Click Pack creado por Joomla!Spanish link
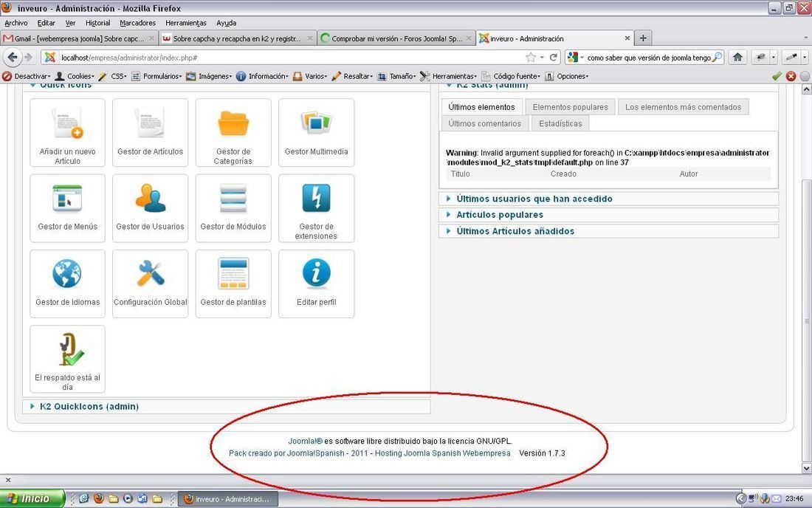Screen dimensions: 812x508 pyautogui.click(x=298, y=453)
